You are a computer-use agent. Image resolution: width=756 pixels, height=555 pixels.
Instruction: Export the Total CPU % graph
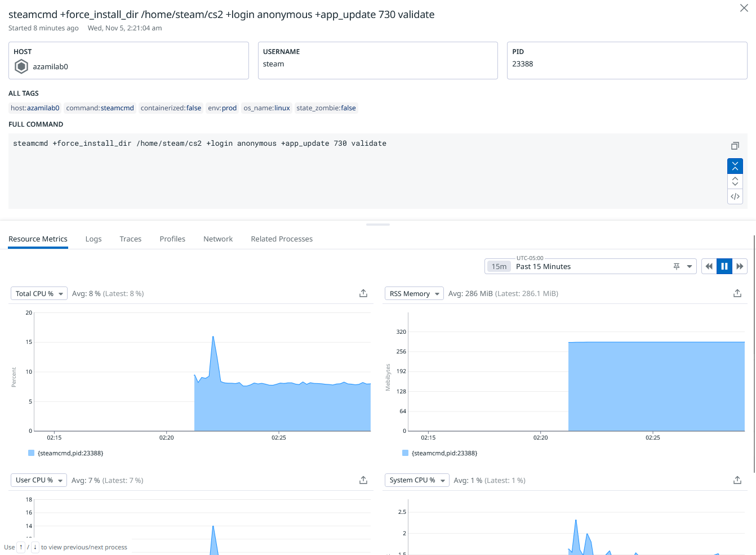click(x=363, y=293)
